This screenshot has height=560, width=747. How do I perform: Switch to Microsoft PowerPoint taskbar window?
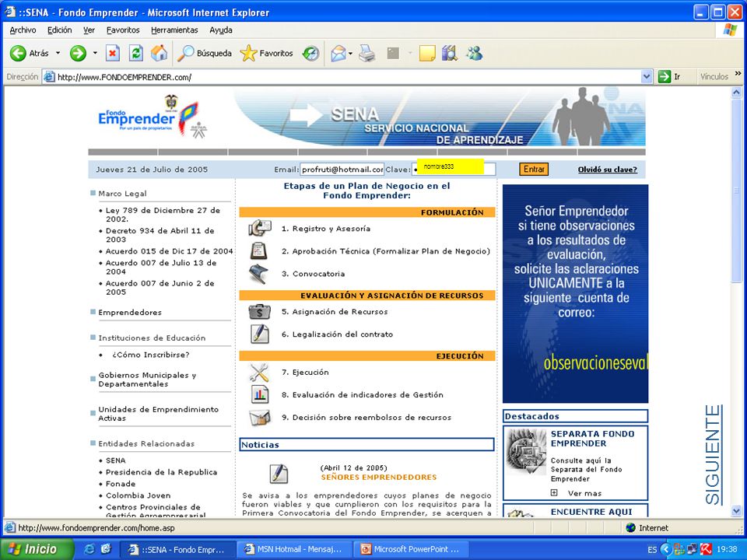point(412,549)
